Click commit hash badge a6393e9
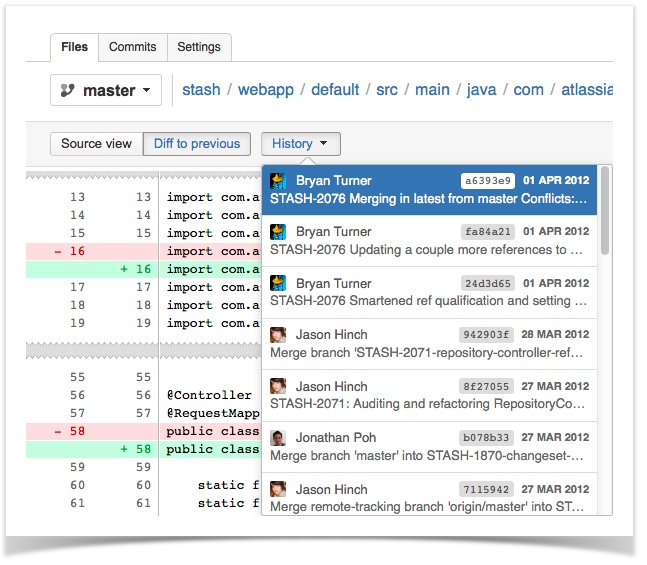 point(487,181)
